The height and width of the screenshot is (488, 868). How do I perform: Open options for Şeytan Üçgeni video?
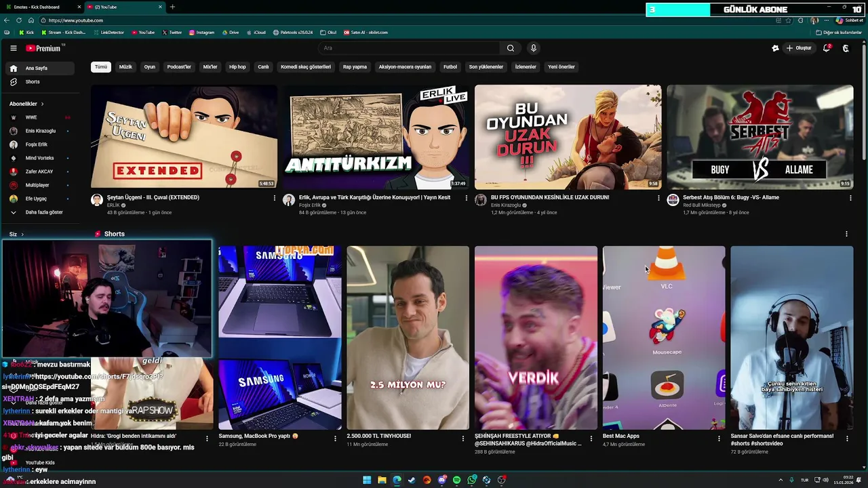[274, 198]
